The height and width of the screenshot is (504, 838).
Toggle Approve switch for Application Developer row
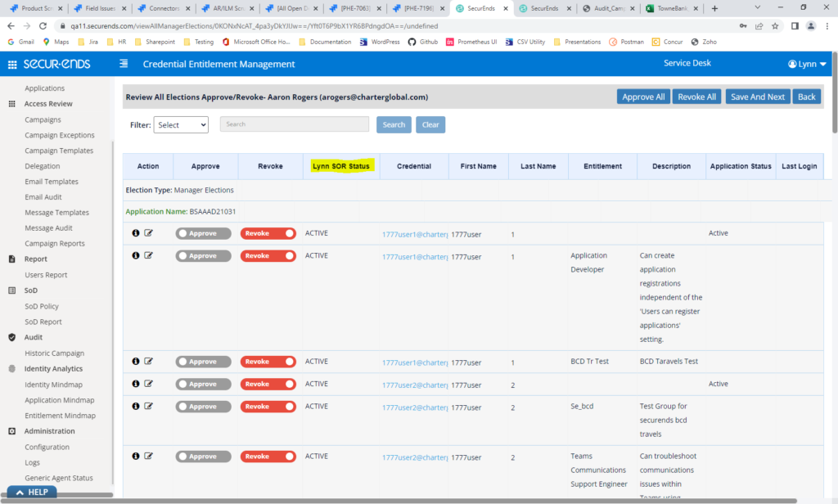[x=203, y=256]
